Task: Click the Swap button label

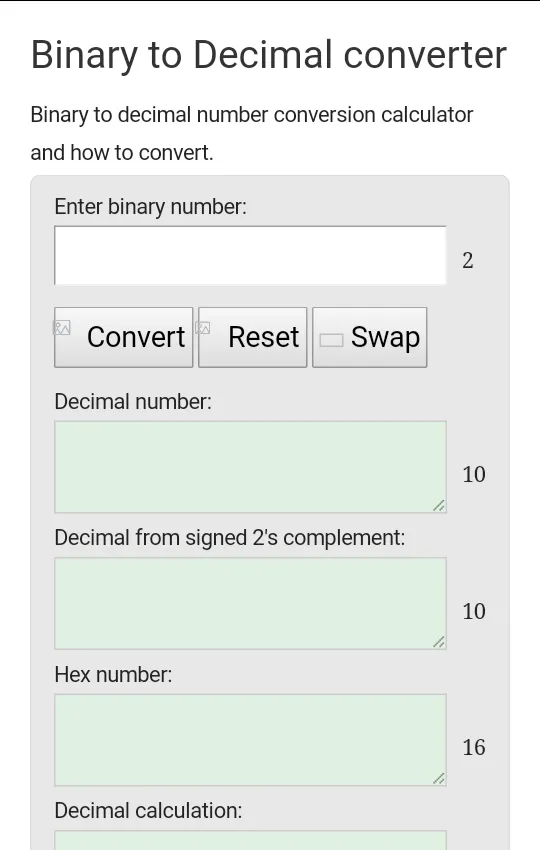Action: tap(385, 338)
